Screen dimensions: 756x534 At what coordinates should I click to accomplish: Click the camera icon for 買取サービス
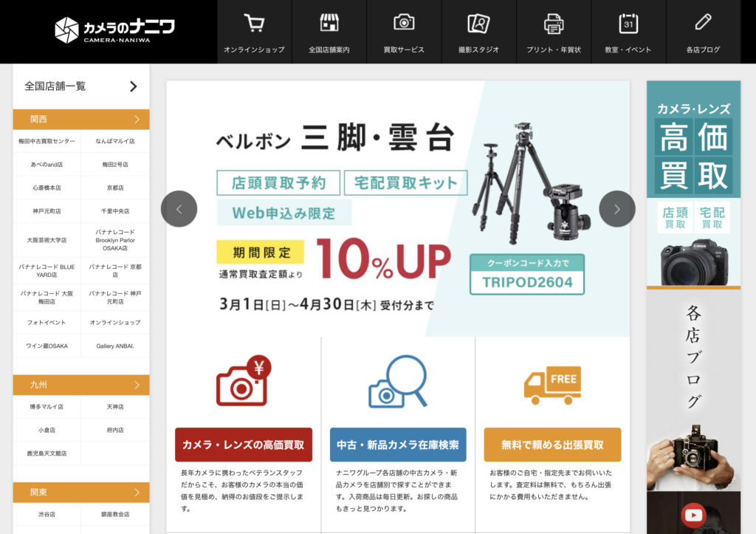coord(404,23)
